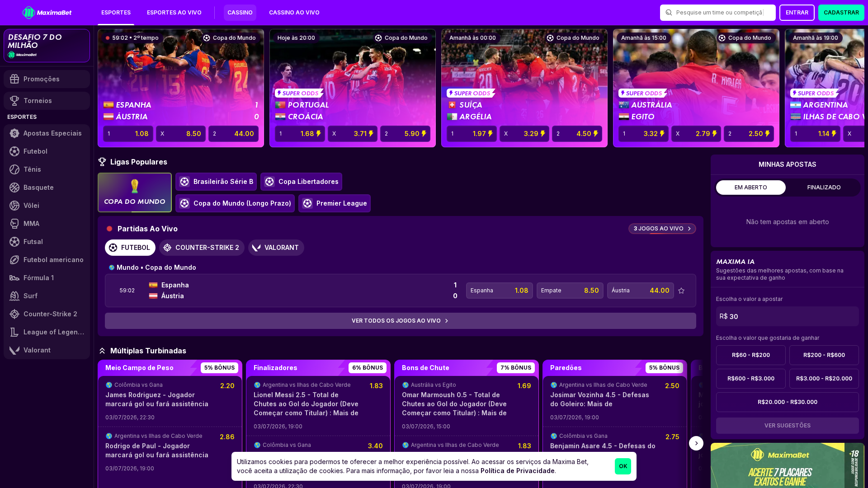Add Josimar Vozinha 2.50 goalkeeper saves bet
This screenshot has width=868, height=488.
[x=615, y=401]
